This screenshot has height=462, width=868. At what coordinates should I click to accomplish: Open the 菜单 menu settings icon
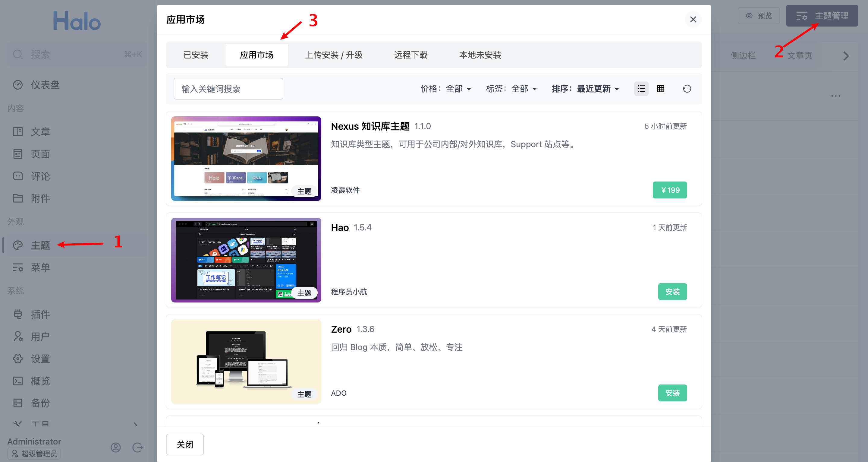click(18, 267)
